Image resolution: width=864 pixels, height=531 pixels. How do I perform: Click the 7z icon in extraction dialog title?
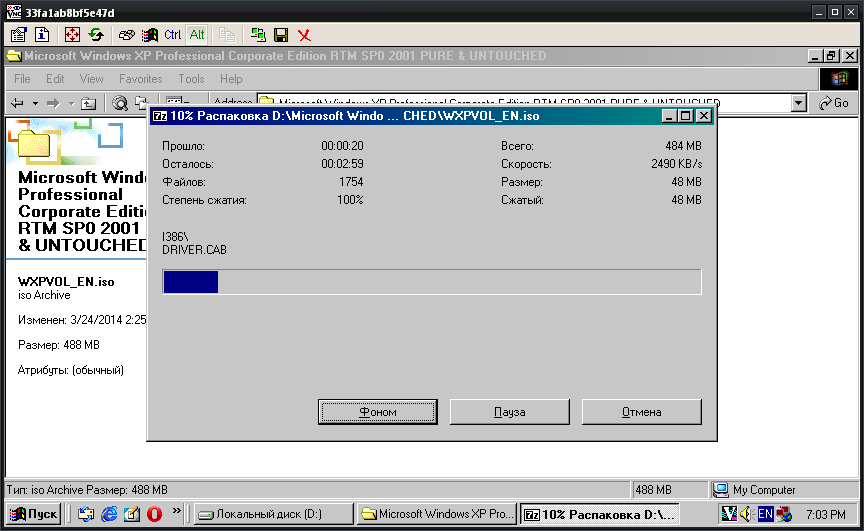[x=160, y=116]
